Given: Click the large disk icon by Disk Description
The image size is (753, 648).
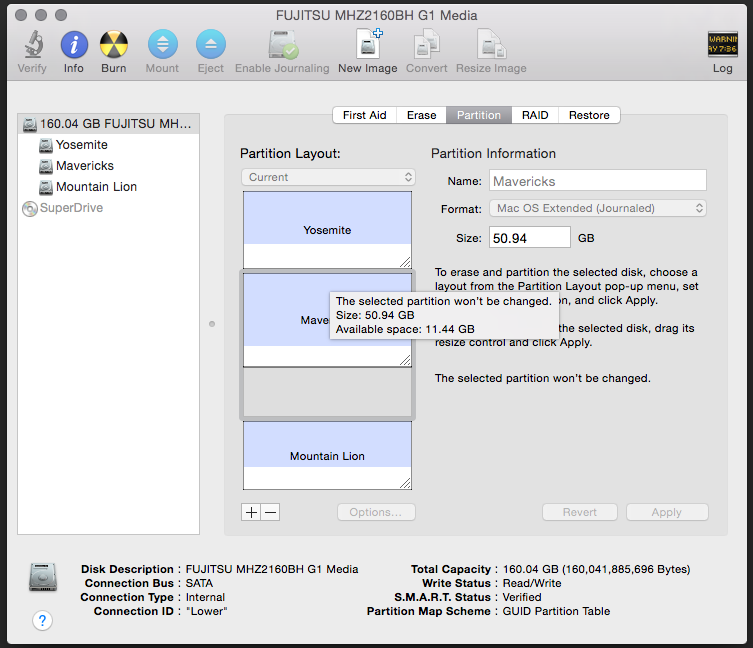Looking at the screenshot, I should [x=43, y=577].
